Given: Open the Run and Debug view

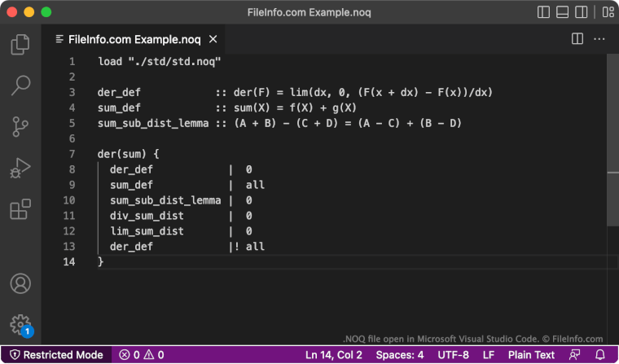Looking at the screenshot, I should pyautogui.click(x=20, y=168).
